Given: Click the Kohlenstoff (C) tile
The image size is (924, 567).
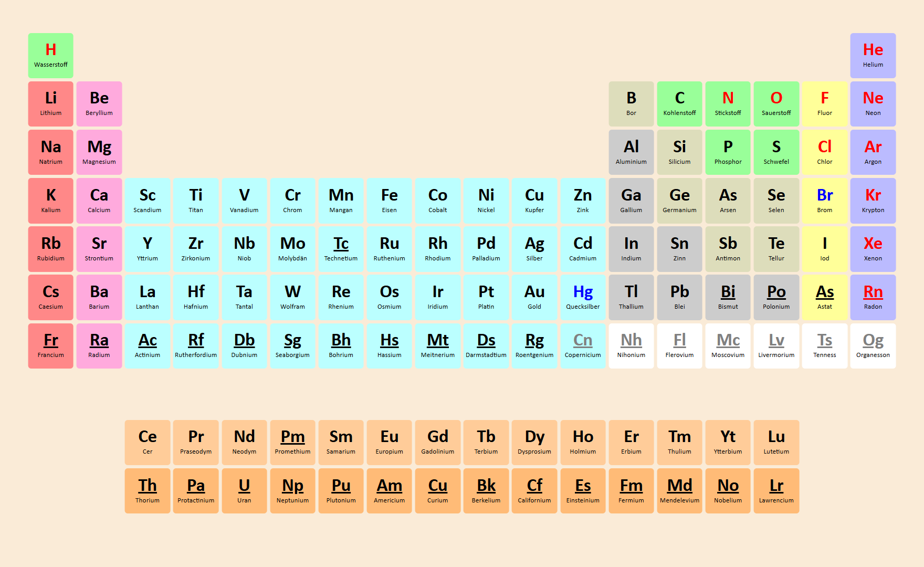Looking at the screenshot, I should (x=680, y=104).
